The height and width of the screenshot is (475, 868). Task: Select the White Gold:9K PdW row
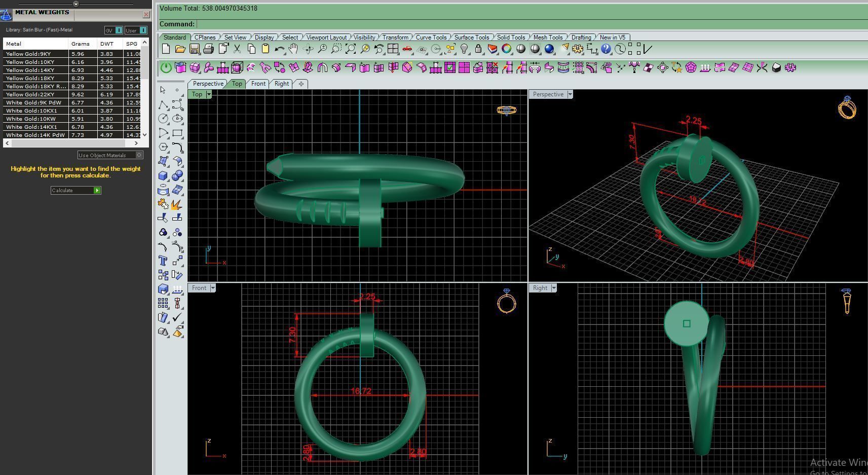(72, 102)
